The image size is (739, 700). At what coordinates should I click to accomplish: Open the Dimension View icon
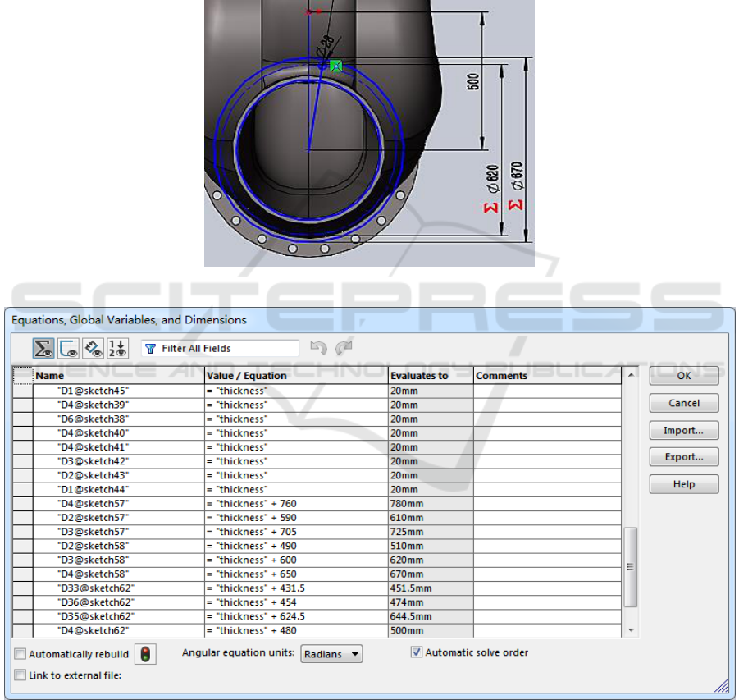coord(94,348)
